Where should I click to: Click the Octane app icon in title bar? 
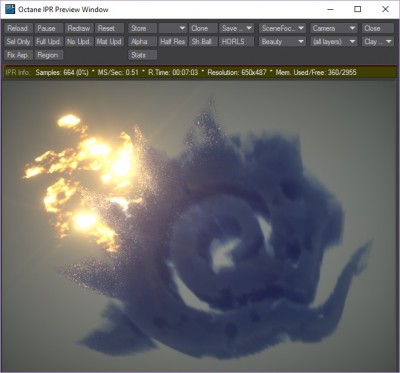click(10, 9)
